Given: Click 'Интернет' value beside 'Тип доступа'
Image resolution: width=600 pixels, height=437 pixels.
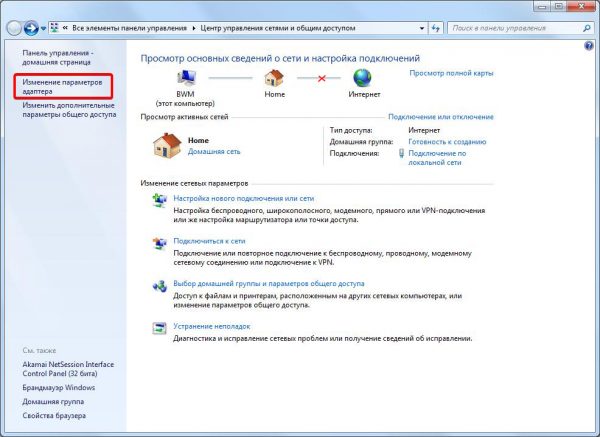Looking at the screenshot, I should point(424,130).
